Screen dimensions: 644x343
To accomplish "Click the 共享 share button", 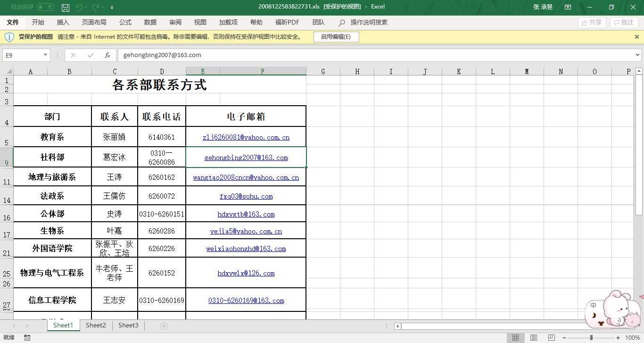I will tap(592, 22).
